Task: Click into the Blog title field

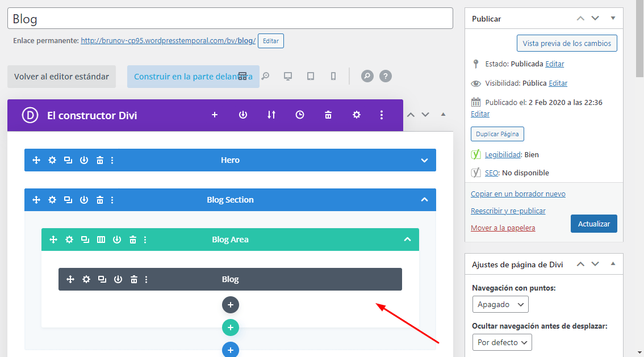Action: (230, 19)
